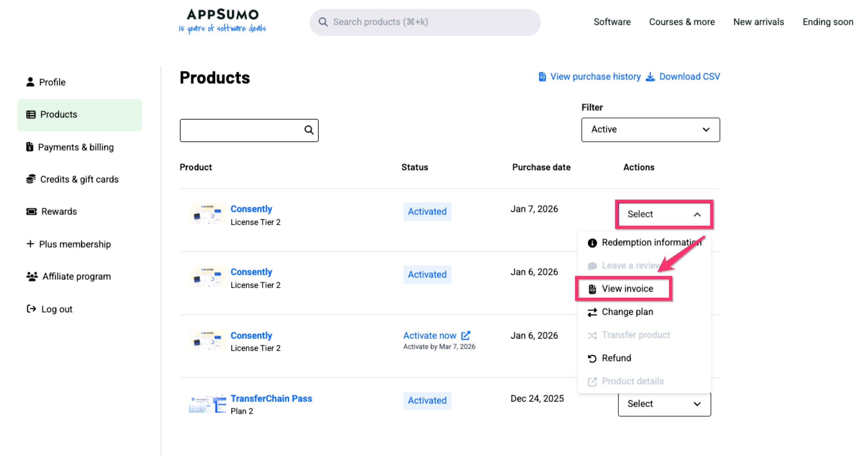Click the Affiliate program people icon
Viewport: 868px width, 457px height.
(x=32, y=276)
